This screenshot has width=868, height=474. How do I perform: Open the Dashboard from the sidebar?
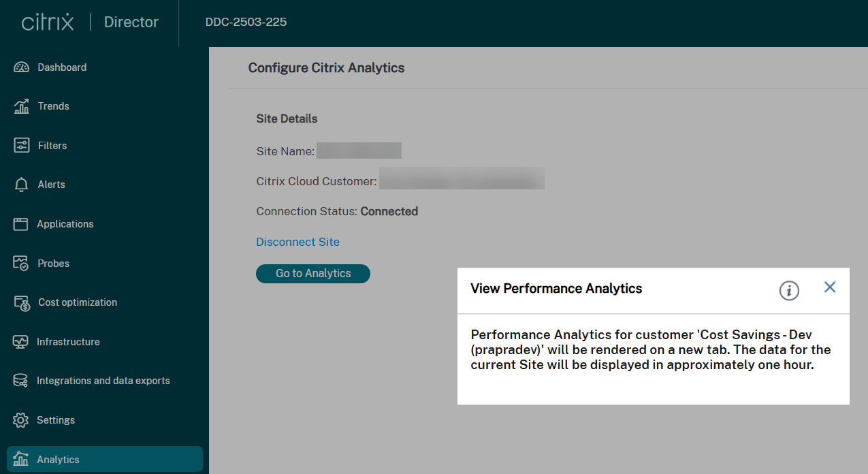coord(61,67)
